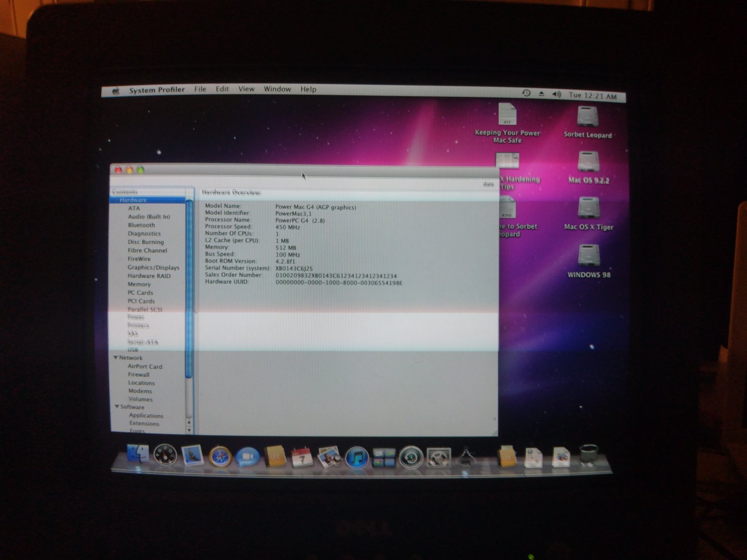Collapse the Software section triangle
The image size is (747, 560).
point(117,407)
